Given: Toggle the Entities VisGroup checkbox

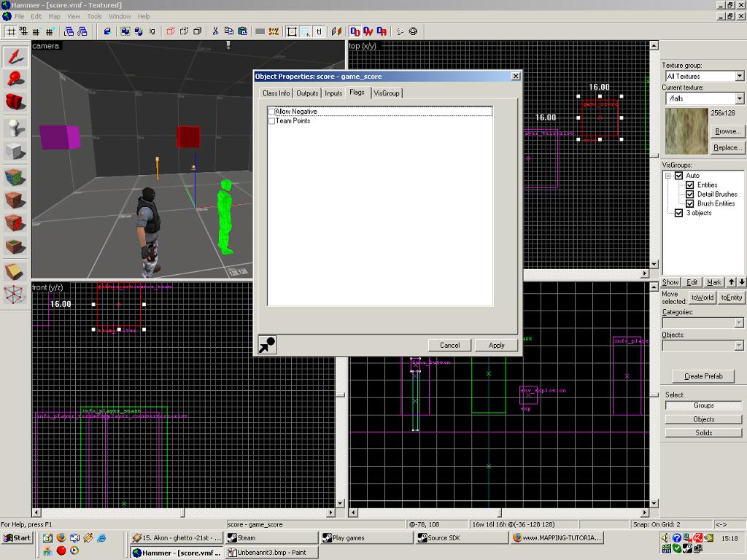Looking at the screenshot, I should point(690,184).
